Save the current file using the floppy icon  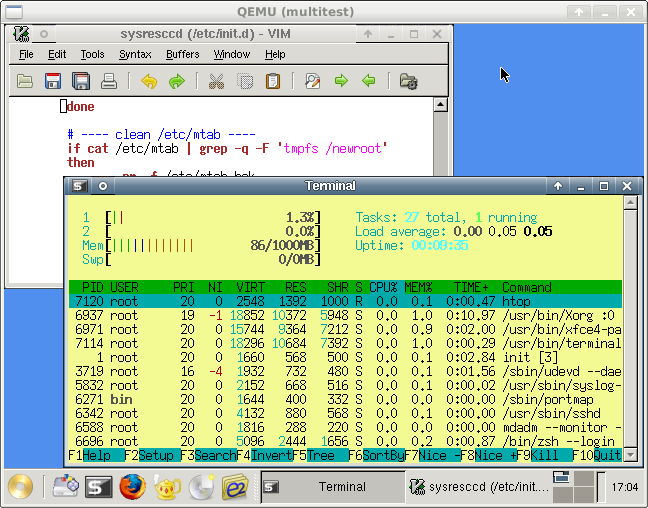point(54,81)
